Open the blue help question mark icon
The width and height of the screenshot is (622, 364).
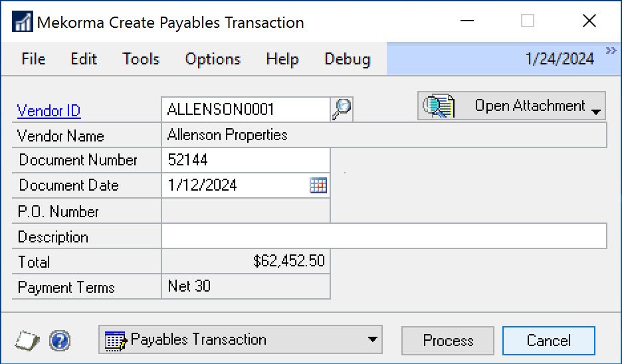[59, 341]
